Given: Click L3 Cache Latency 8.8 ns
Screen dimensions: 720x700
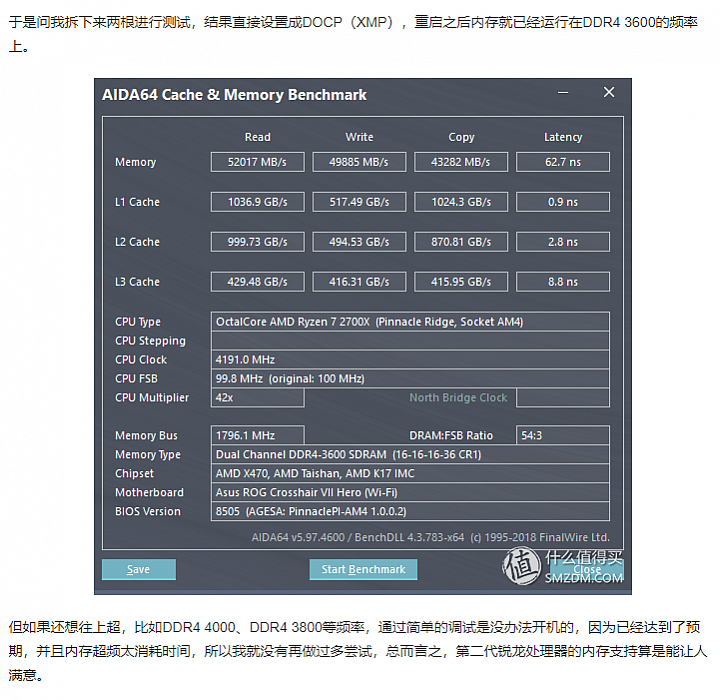Looking at the screenshot, I should 563,282.
